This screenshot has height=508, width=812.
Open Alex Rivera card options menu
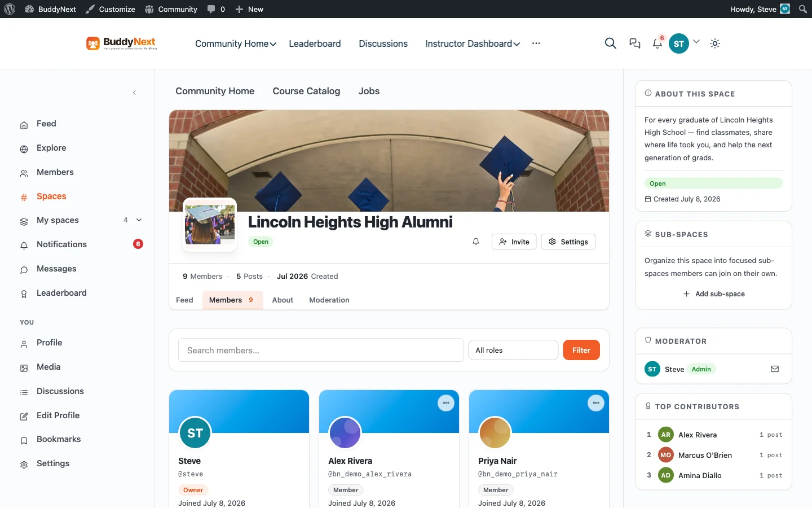point(446,403)
